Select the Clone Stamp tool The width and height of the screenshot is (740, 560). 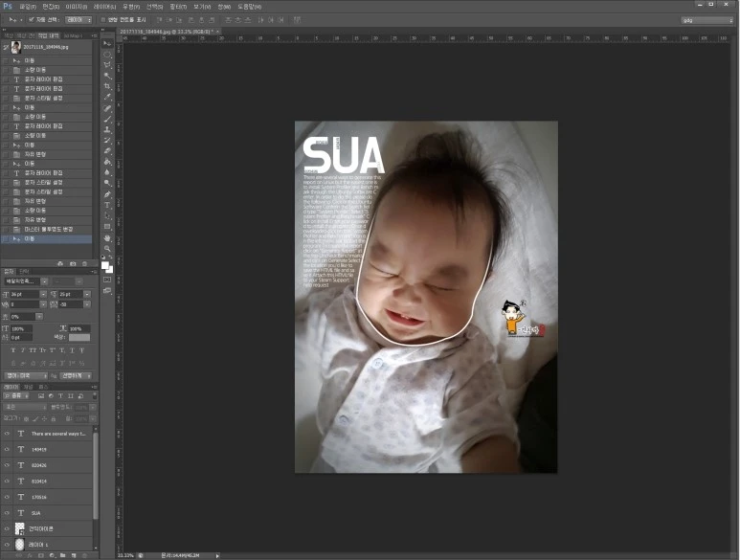coord(107,129)
